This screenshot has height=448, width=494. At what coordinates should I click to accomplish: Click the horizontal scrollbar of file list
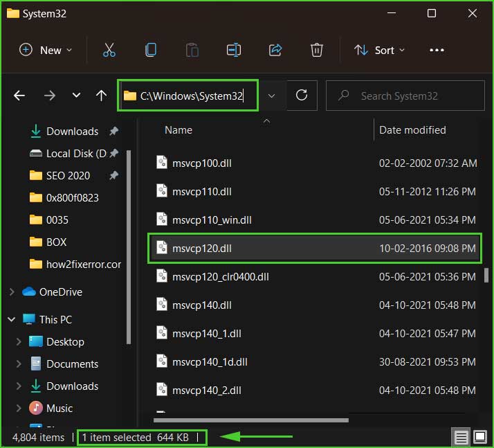[x=250, y=420]
